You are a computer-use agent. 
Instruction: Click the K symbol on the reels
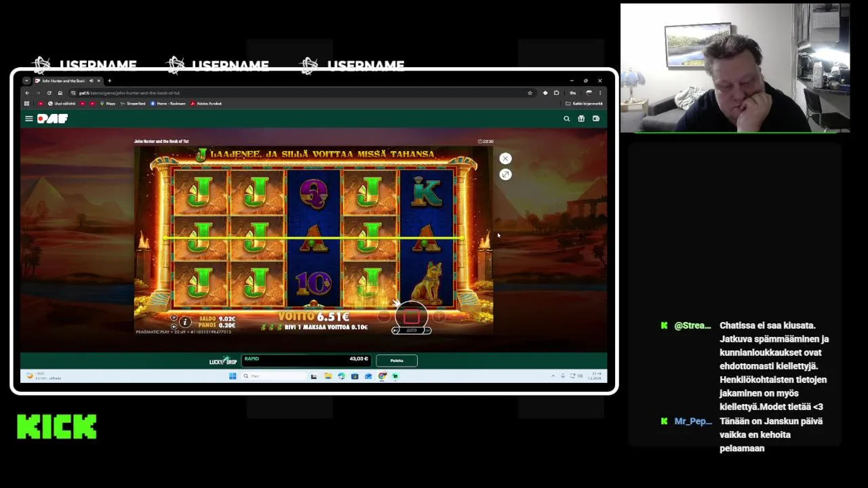coord(427,192)
